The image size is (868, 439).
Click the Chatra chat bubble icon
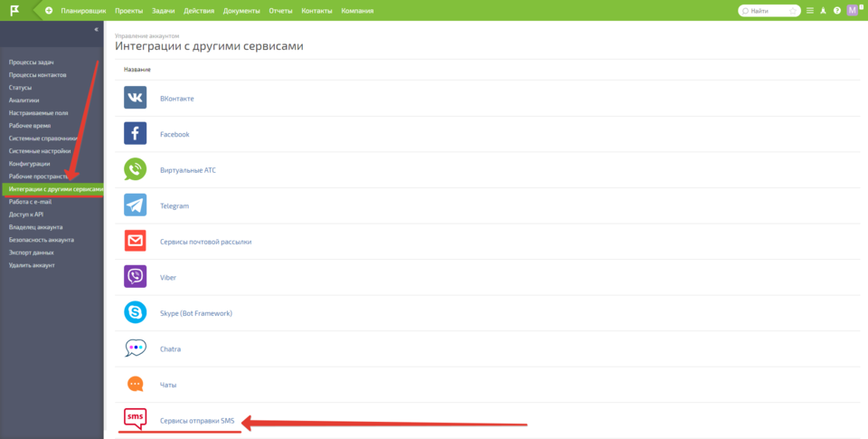[135, 348]
